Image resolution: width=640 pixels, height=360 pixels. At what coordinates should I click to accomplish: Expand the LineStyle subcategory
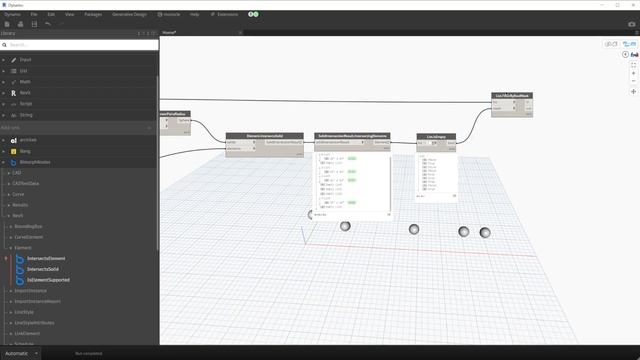click(11, 312)
